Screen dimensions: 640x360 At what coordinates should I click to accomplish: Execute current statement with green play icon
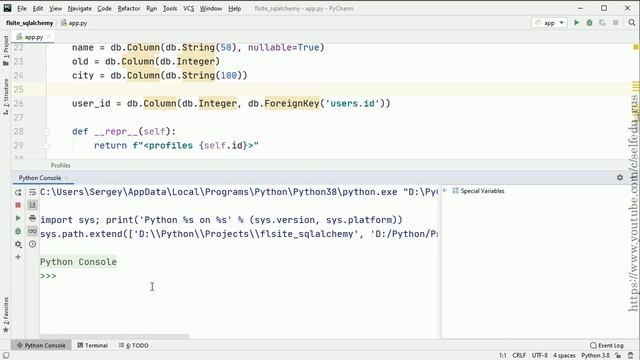click(x=18, y=218)
